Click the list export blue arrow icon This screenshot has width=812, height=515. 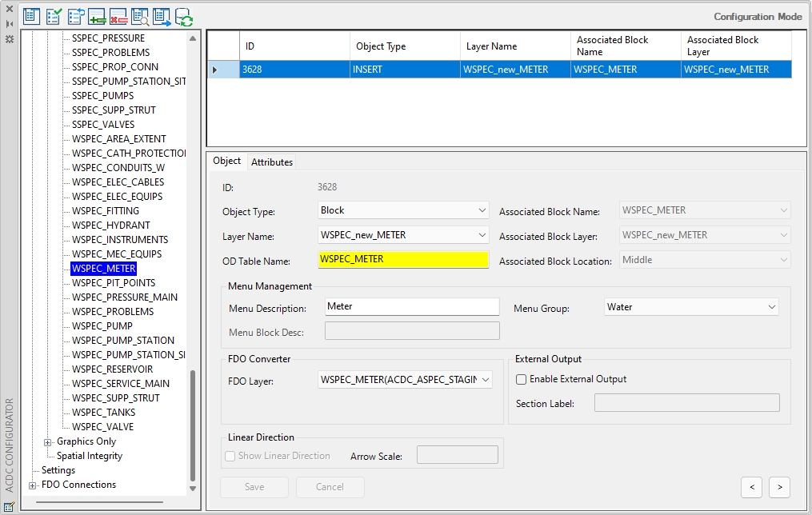point(162,17)
